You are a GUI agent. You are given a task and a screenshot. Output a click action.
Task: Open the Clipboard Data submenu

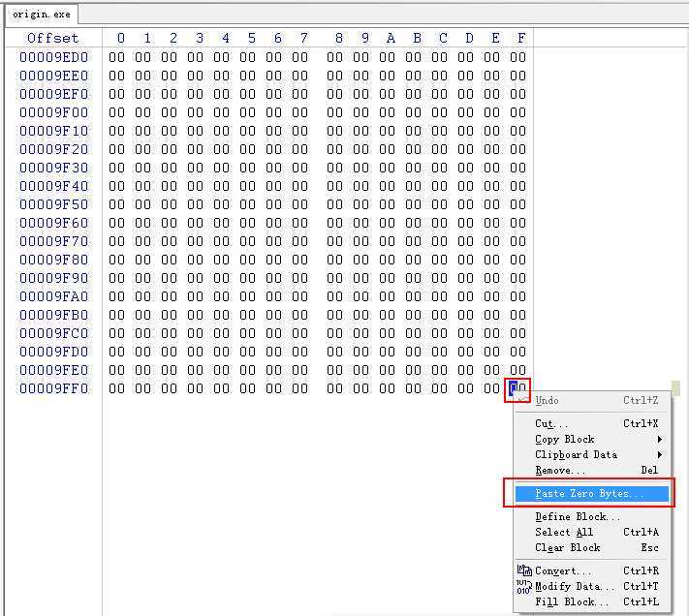click(x=593, y=455)
